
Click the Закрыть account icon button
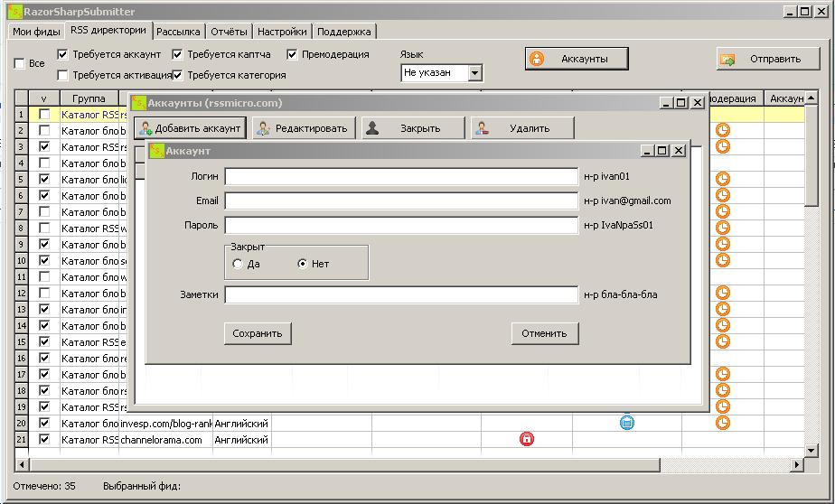372,128
